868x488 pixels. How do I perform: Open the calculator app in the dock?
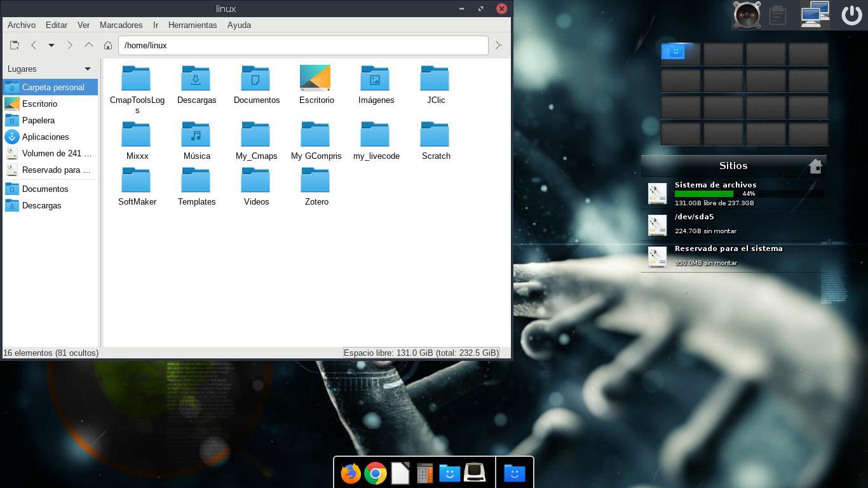(425, 473)
